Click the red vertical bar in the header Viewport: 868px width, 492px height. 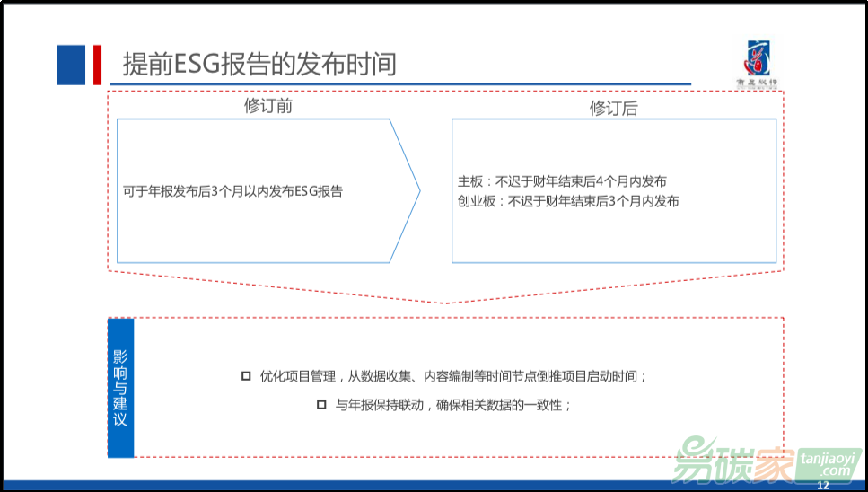pos(97,65)
